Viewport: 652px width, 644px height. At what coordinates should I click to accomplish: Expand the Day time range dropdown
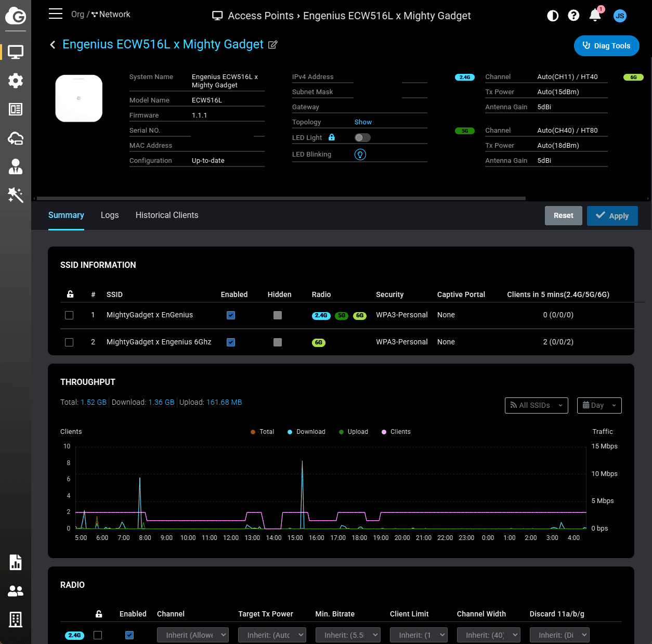599,405
